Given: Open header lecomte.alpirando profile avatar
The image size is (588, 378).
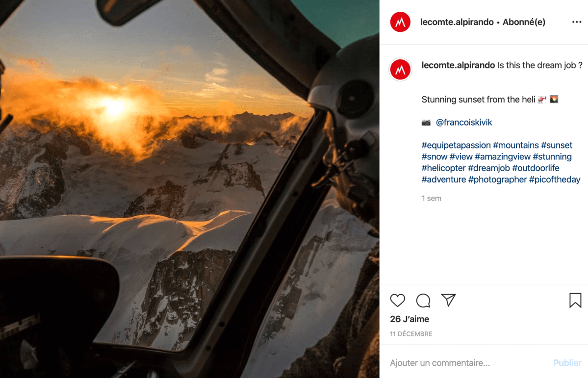Looking at the screenshot, I should click(x=400, y=22).
